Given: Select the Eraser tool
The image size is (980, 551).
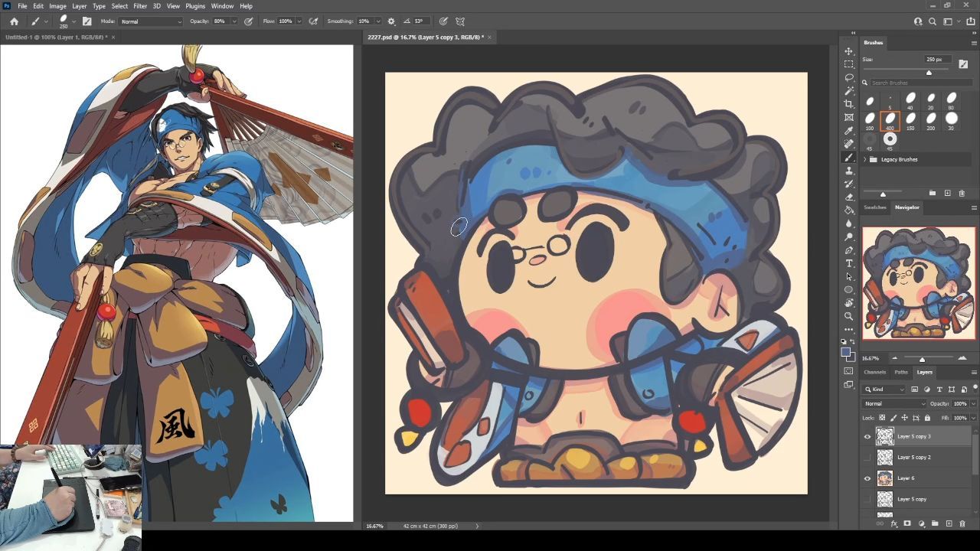Looking at the screenshot, I should pos(848,197).
